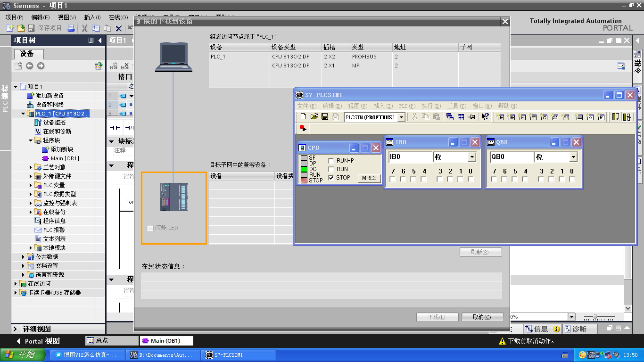Toggle bit 0 checkbox in IB0 window
This screenshot has height=362, width=644.
471,179
